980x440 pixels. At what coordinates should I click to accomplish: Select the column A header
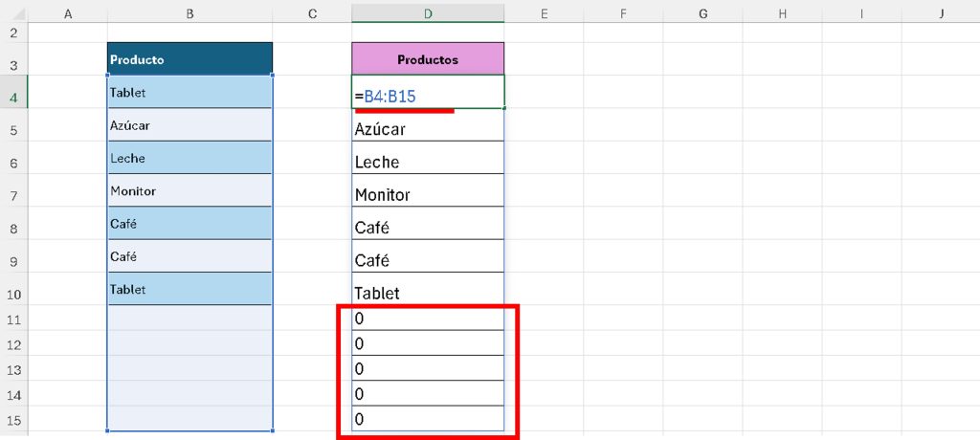pyautogui.click(x=68, y=12)
